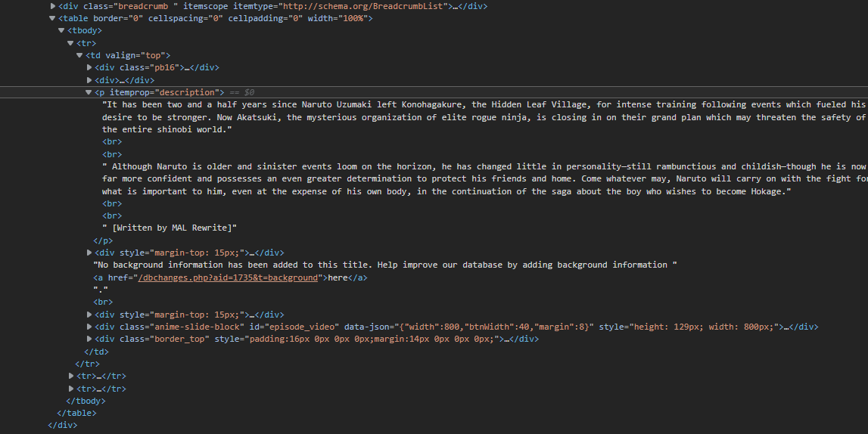Expand the last collapsed tr row
Screen dimensions: 868x434
tap(72, 389)
